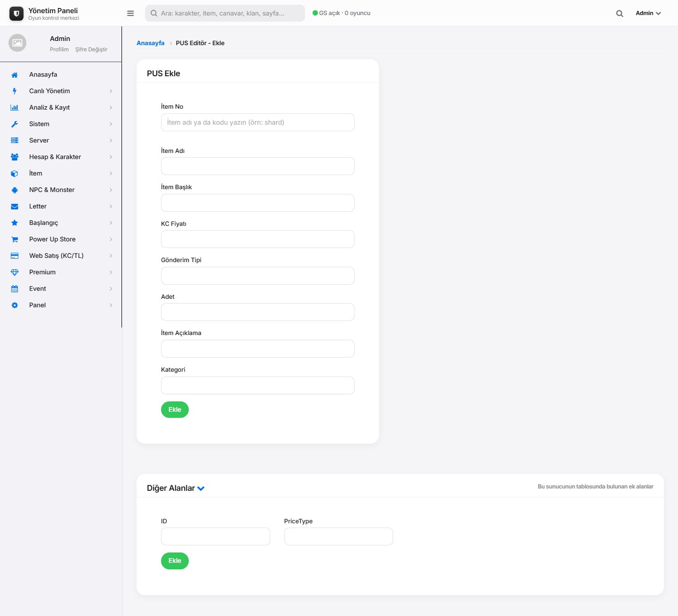Image resolution: width=678 pixels, height=616 pixels.
Task: Click the Letter envelope icon
Action: coord(15,207)
